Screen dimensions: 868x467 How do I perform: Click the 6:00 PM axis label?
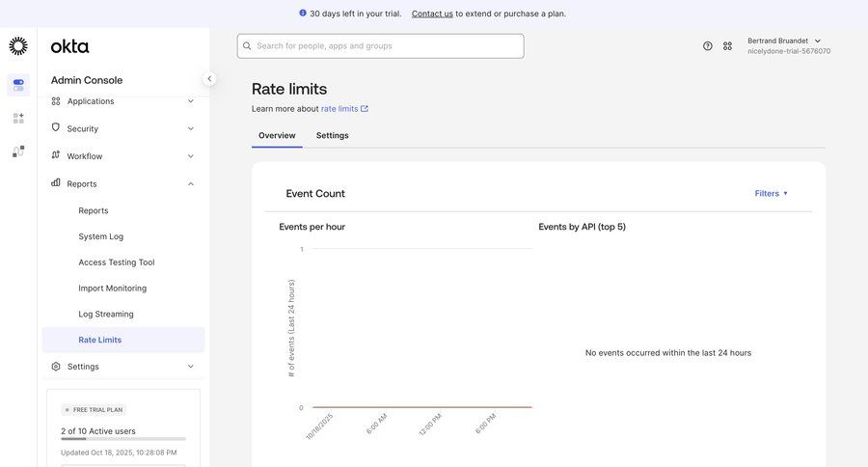click(485, 424)
